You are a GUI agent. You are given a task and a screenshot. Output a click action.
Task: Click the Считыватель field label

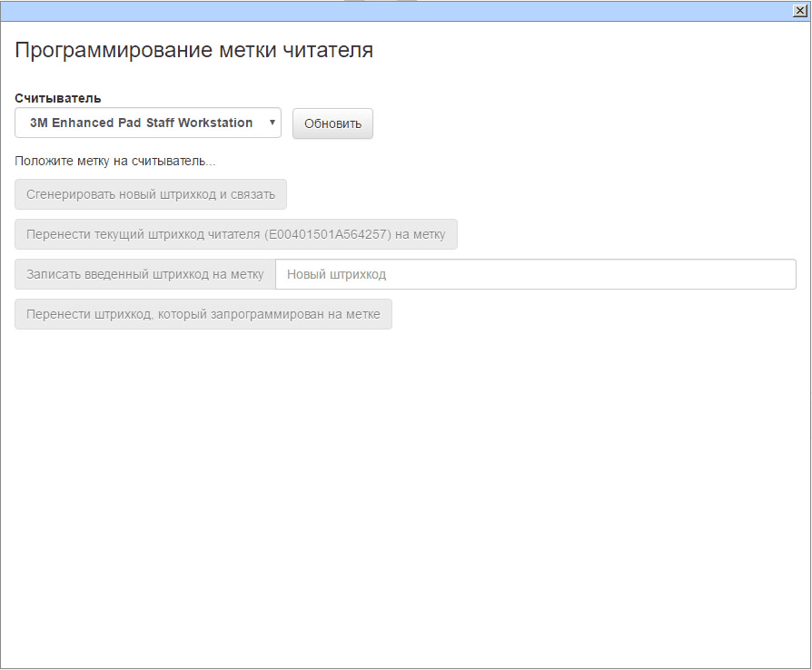58,98
